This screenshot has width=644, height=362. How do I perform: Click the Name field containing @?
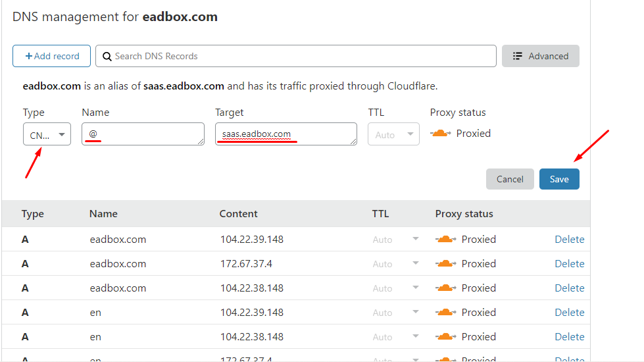(x=143, y=134)
